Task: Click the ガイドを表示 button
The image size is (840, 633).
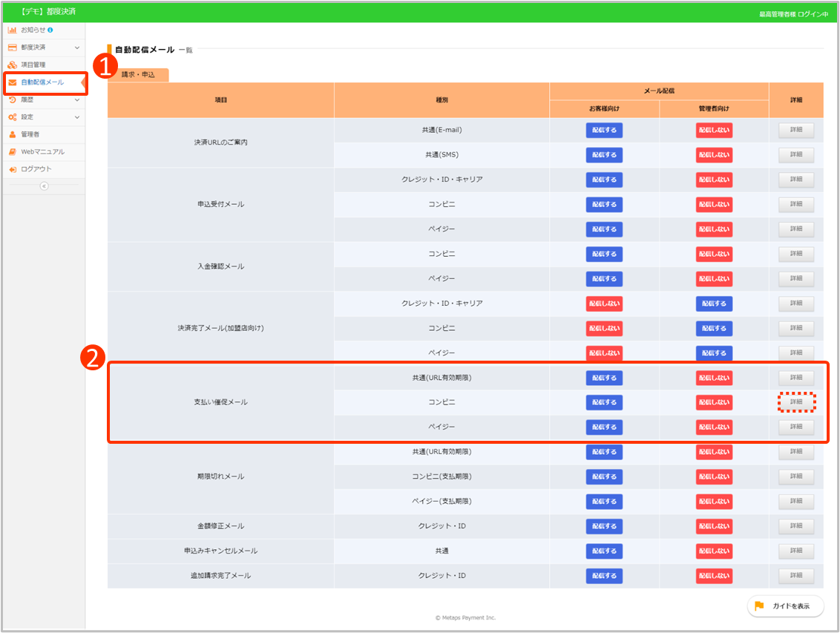Action: [785, 606]
